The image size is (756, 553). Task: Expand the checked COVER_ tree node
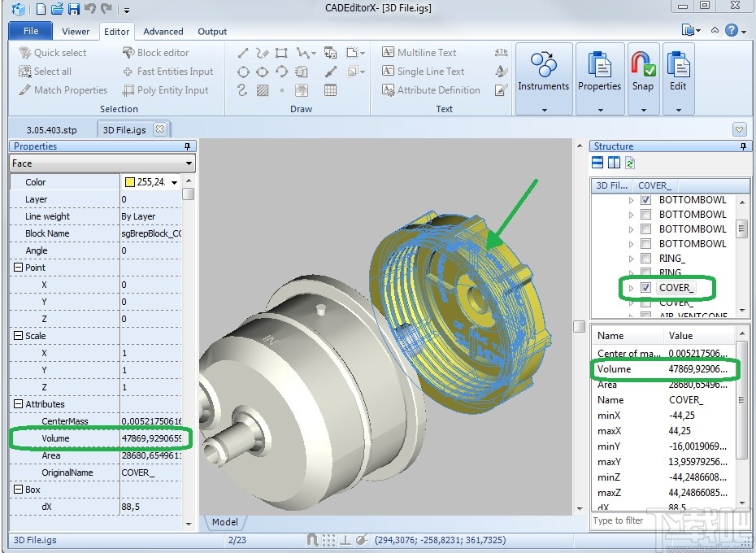[x=632, y=288]
